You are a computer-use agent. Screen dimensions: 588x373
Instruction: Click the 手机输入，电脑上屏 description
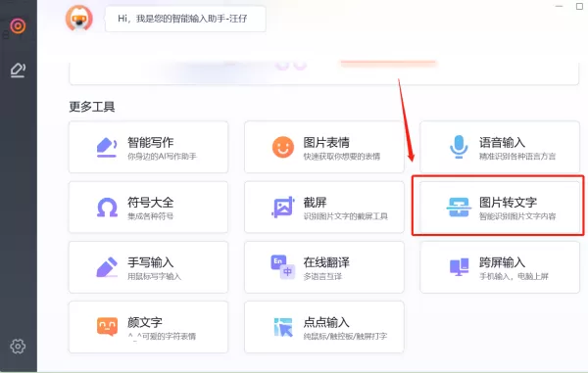pyautogui.click(x=514, y=276)
